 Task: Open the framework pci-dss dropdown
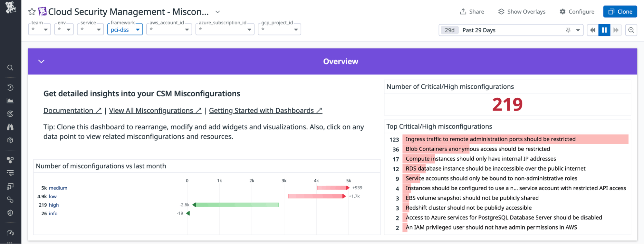tap(125, 30)
